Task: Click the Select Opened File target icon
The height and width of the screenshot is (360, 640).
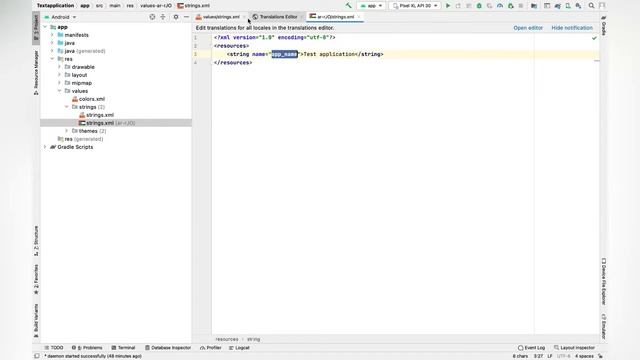Action: (x=152, y=17)
